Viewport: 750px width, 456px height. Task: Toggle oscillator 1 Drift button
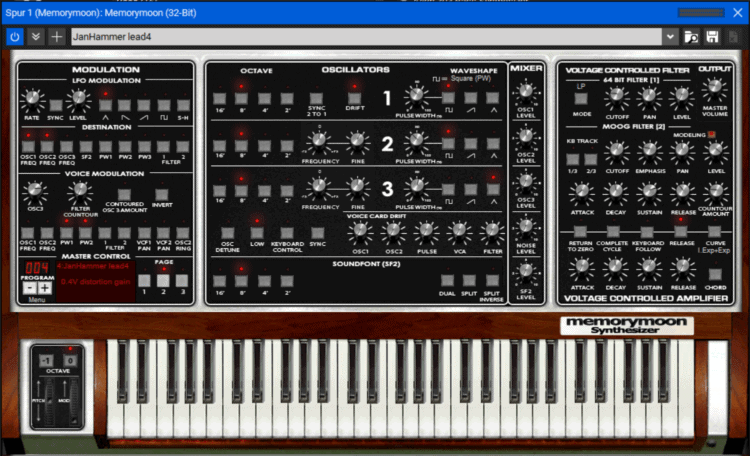[x=354, y=99]
